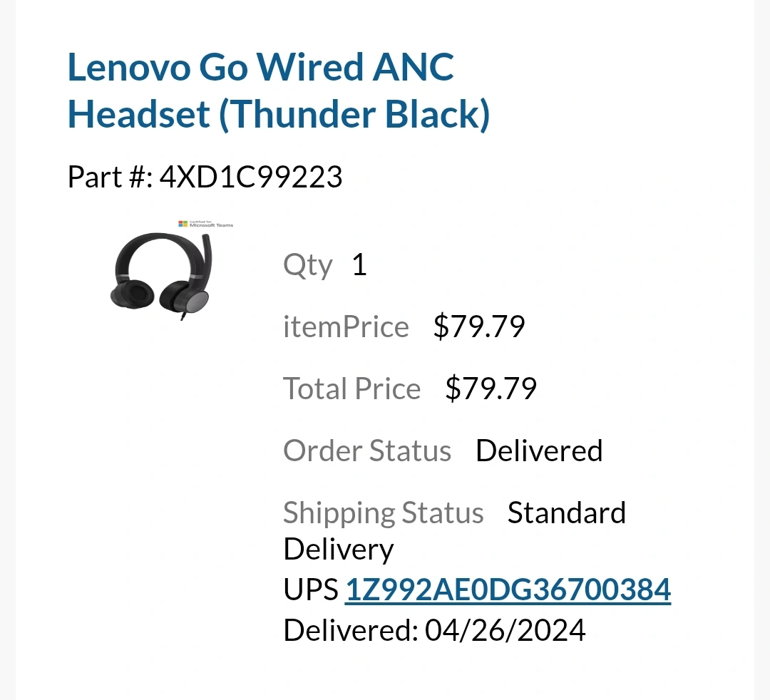Image resolution: width=770 pixels, height=700 pixels.
Task: Open the Lenovo Go Wired ANC Headset product link
Action: point(279,90)
